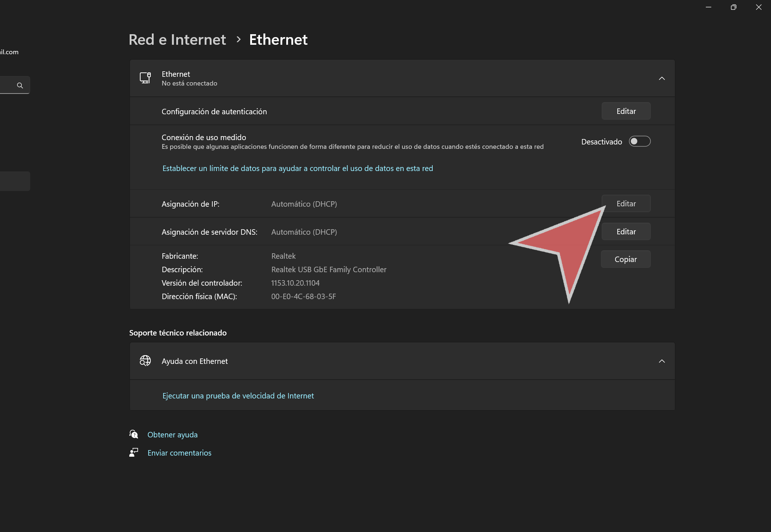The image size is (771, 532).
Task: Collapse the Ayuda con Ethernet section
Action: (x=662, y=361)
